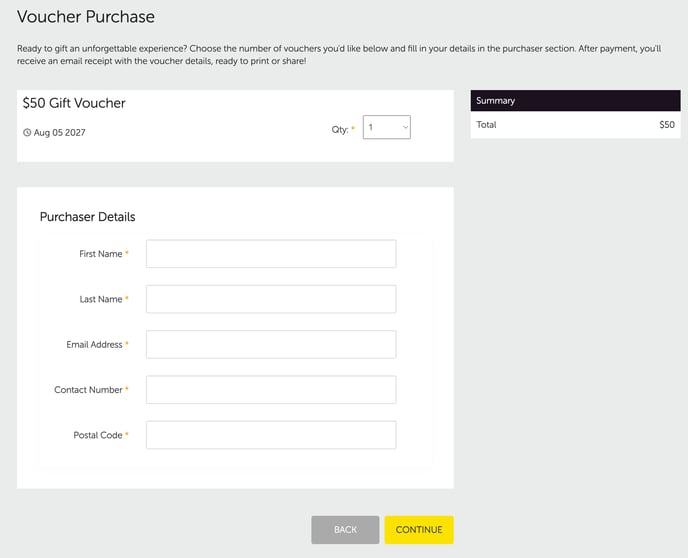Click the Postal Code label

98,435
